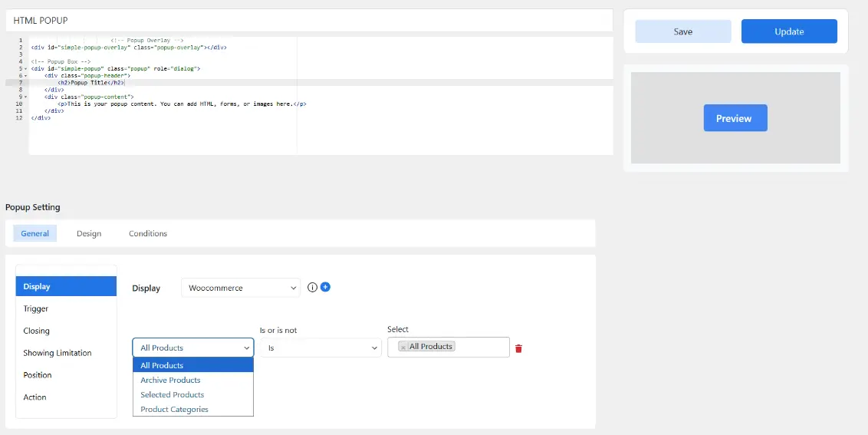Choose Archive Products from the dropdown list
Image resolution: width=868 pixels, height=435 pixels.
coord(170,380)
